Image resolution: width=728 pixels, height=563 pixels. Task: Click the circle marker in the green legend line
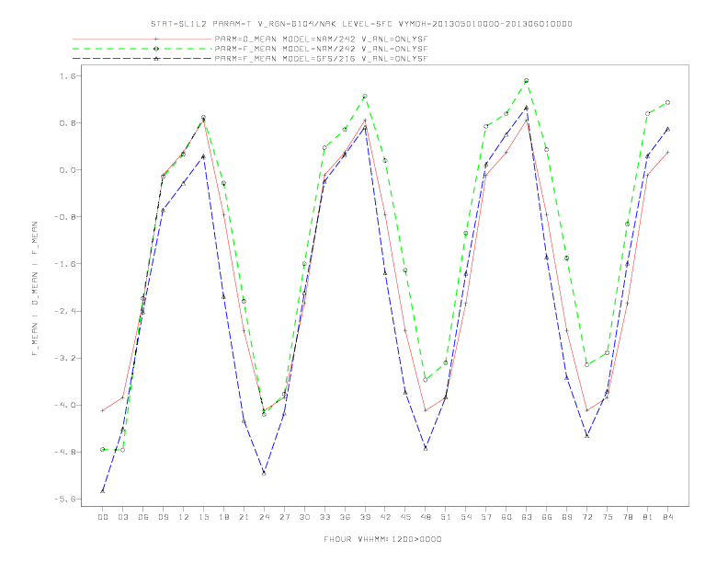pyautogui.click(x=156, y=49)
